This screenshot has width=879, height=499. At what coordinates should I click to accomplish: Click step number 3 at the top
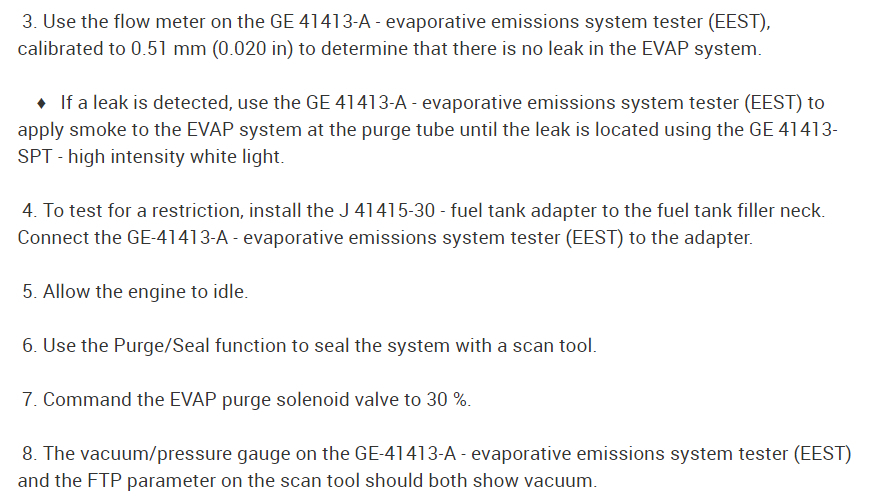27,22
